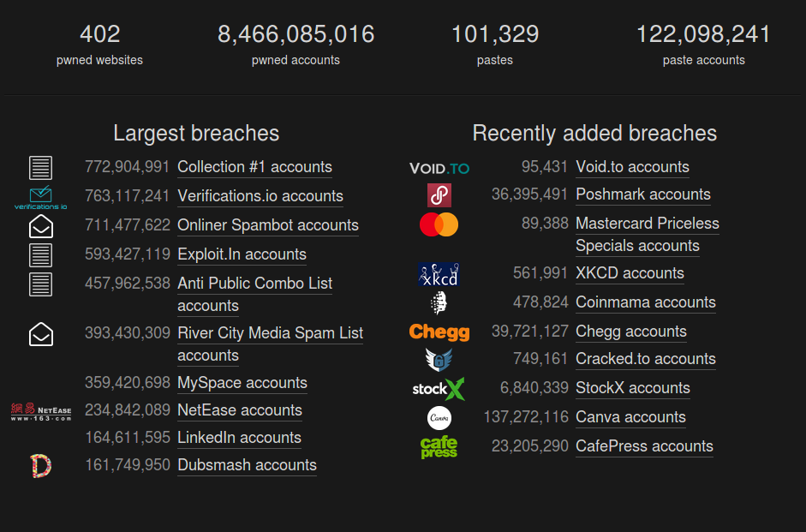Screen dimensions: 806x532
Task: Open Mastercard Priceless Specials accounts link
Action: 648,235
